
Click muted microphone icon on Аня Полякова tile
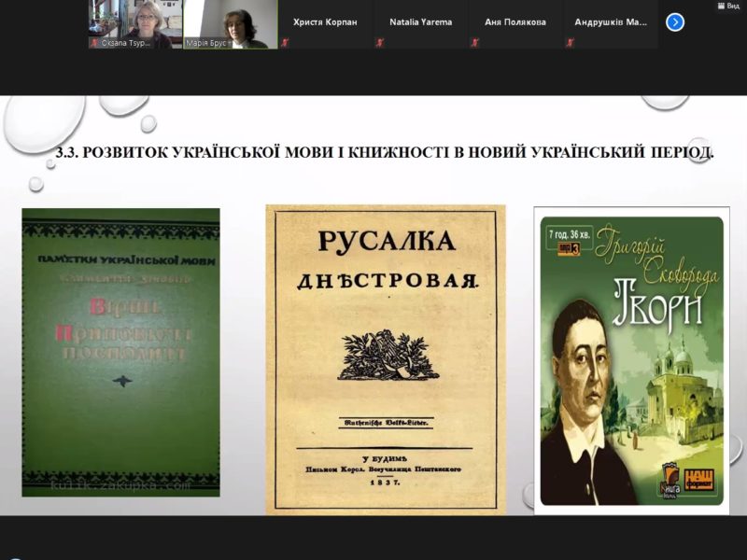click(475, 43)
